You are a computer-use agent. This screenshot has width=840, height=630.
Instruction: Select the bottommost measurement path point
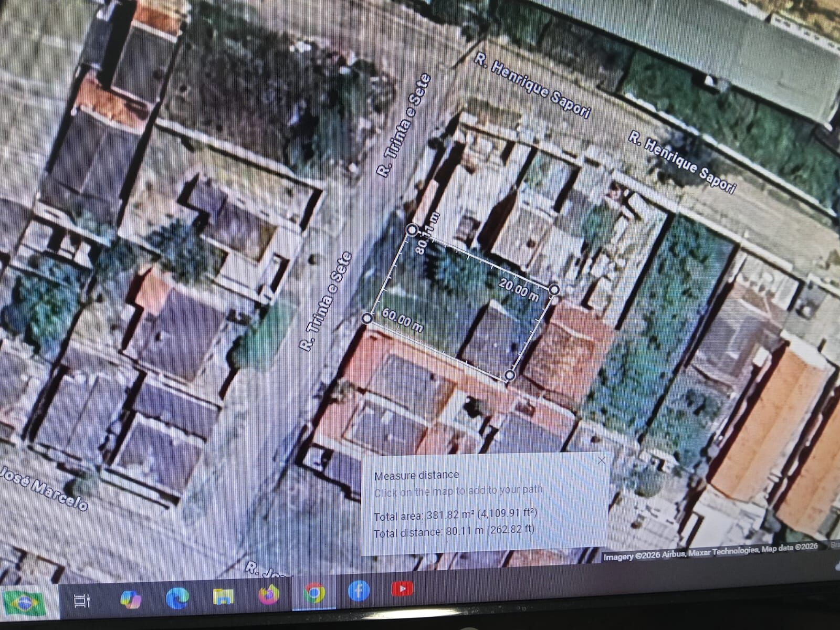509,375
